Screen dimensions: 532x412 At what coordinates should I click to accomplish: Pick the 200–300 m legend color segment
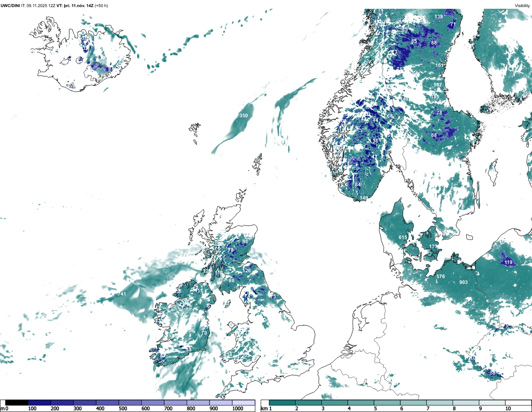pyautogui.click(x=62, y=402)
